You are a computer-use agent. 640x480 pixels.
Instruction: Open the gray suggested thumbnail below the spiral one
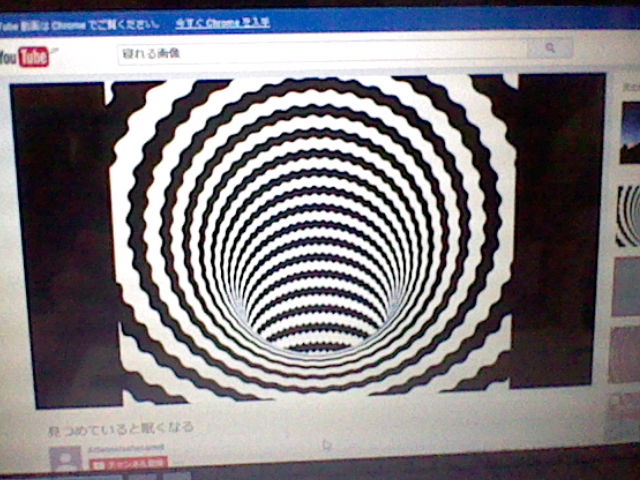point(626,287)
